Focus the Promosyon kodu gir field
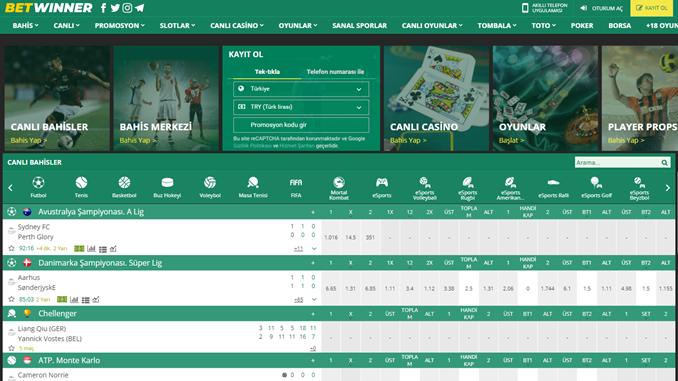 [301, 125]
